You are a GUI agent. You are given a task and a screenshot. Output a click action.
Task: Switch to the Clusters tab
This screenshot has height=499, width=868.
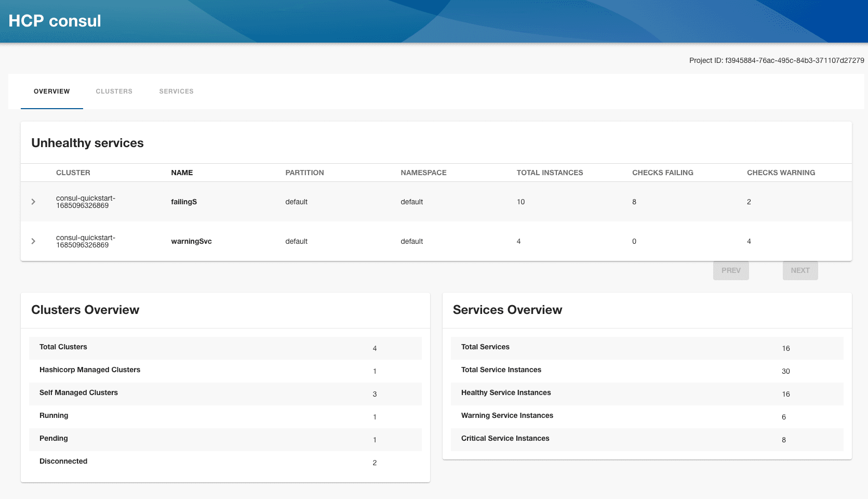(114, 91)
